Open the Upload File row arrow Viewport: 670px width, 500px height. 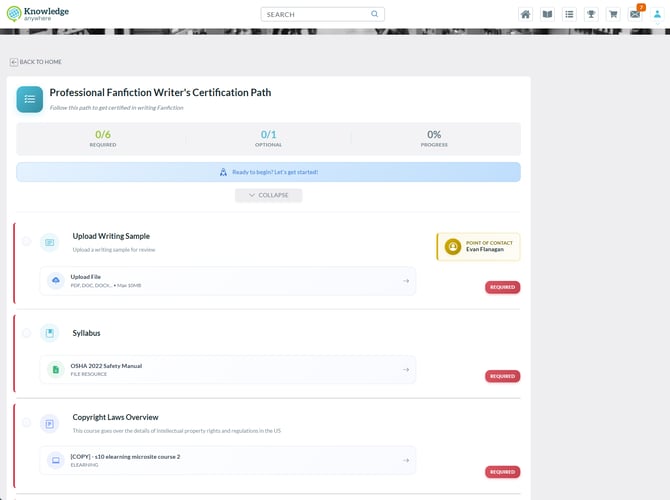point(405,281)
